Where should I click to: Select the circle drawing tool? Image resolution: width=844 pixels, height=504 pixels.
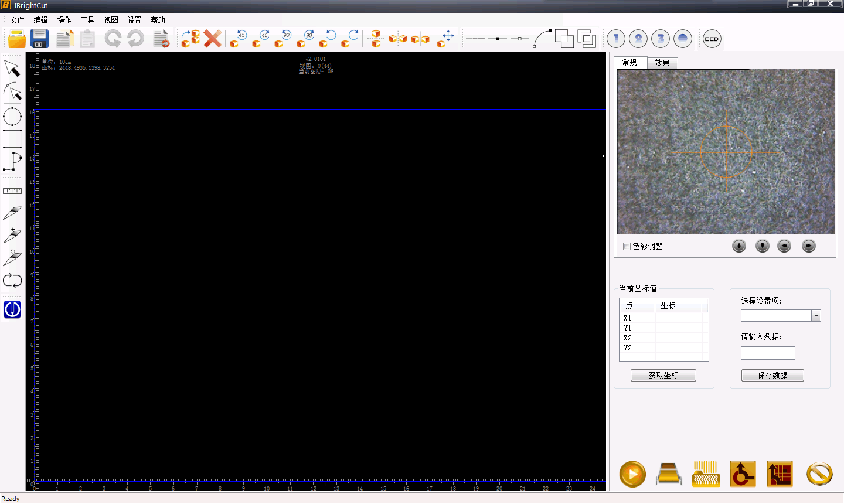tap(12, 117)
